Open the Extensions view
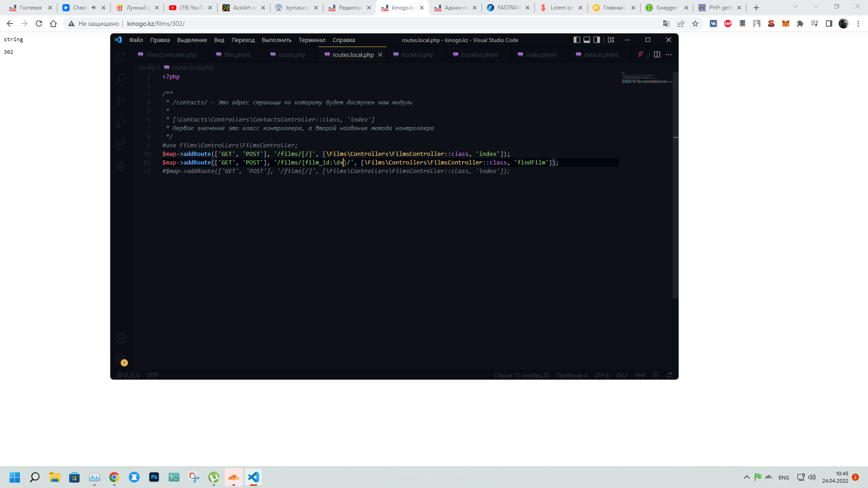 [x=121, y=144]
